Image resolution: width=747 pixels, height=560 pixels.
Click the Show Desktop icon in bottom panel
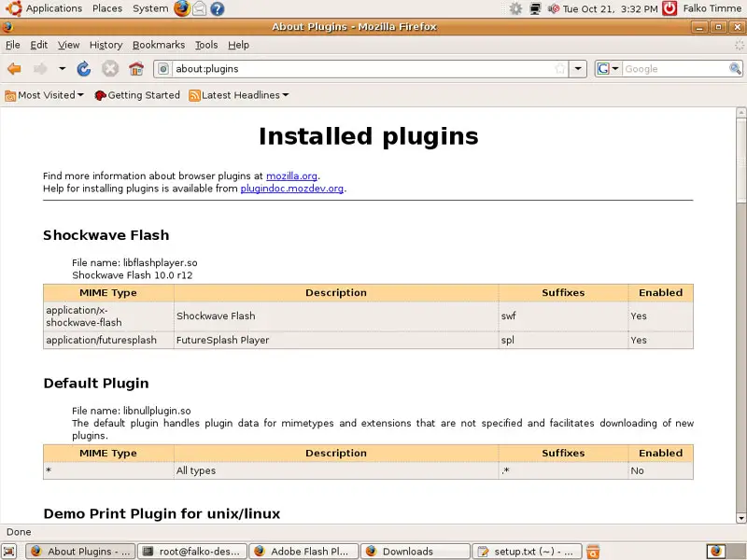[9, 552]
